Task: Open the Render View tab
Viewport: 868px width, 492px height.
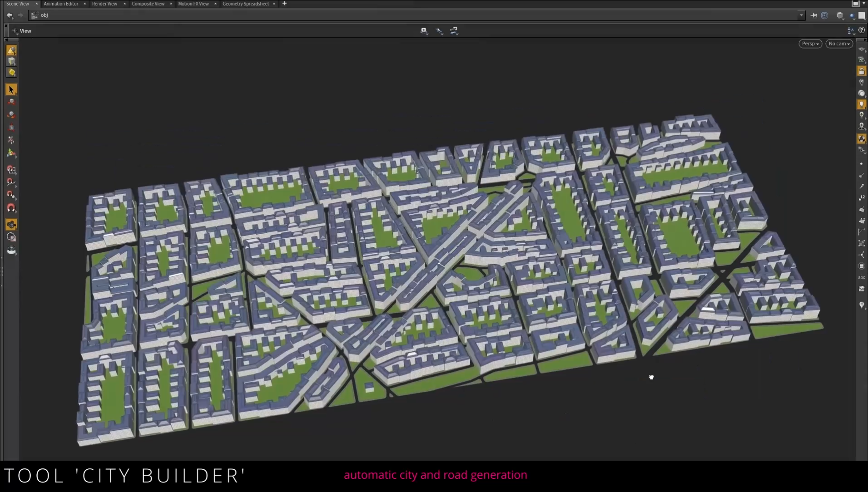Action: (104, 4)
